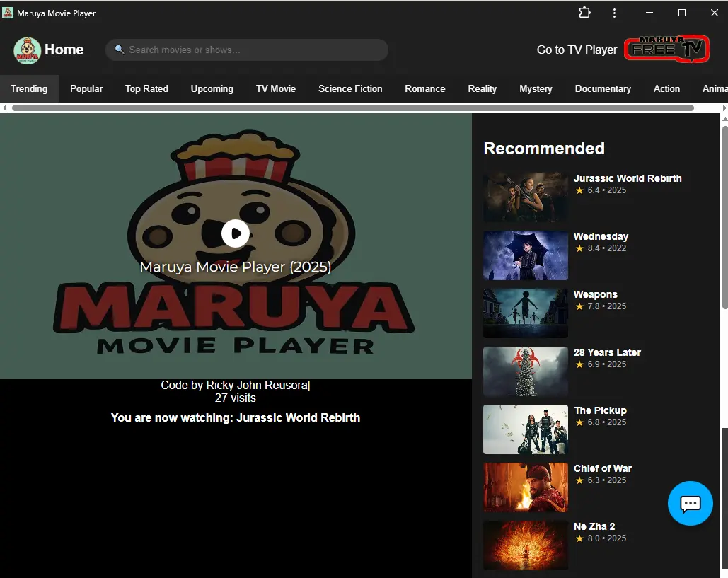Click the Maruya Free TV logo
The width and height of the screenshot is (728, 578).
pyautogui.click(x=666, y=49)
